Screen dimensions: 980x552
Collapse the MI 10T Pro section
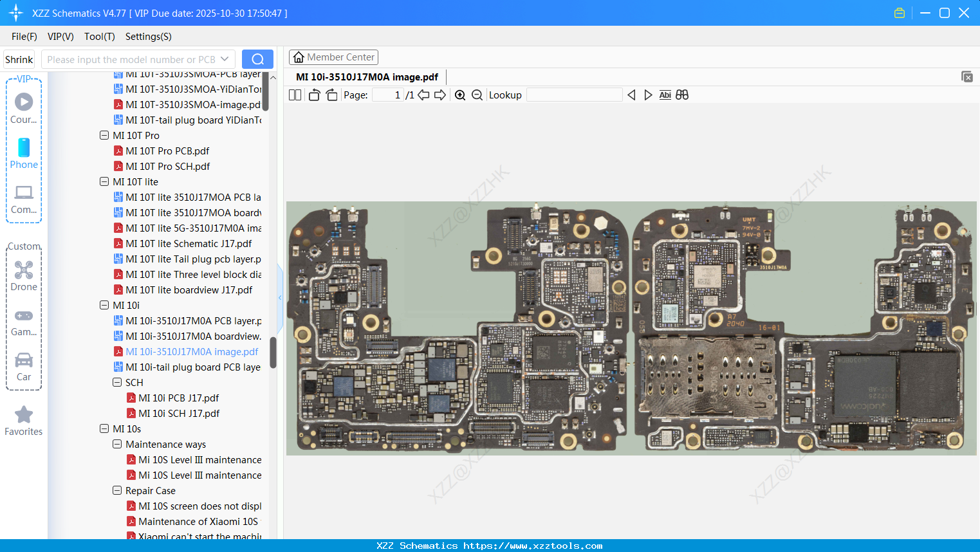[104, 135]
